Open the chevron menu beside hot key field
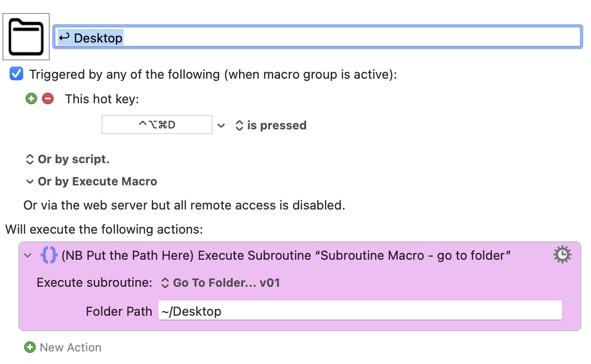Image resolution: width=591 pixels, height=364 pixels. pos(221,126)
